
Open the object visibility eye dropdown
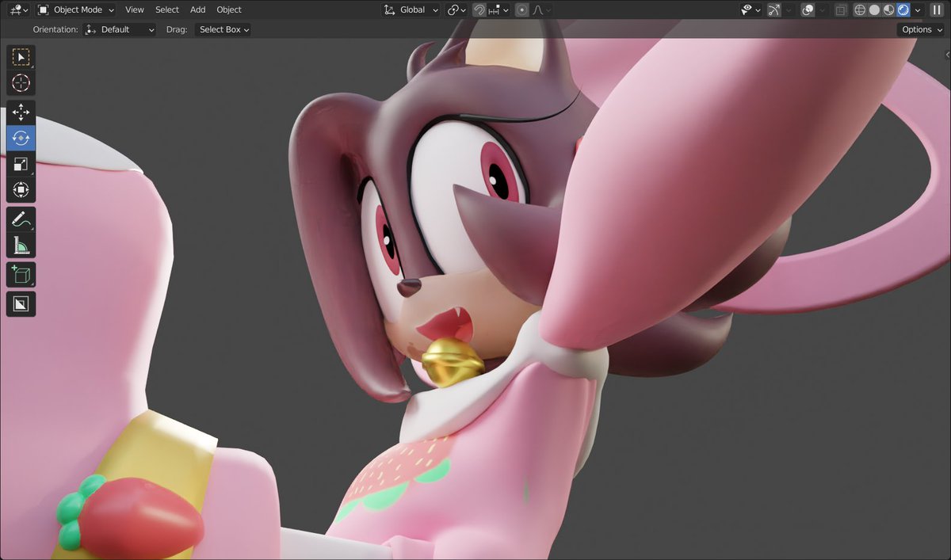pyautogui.click(x=750, y=10)
